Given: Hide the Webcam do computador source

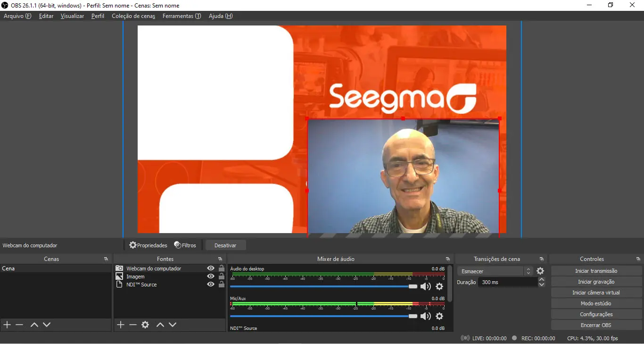Looking at the screenshot, I should [211, 268].
